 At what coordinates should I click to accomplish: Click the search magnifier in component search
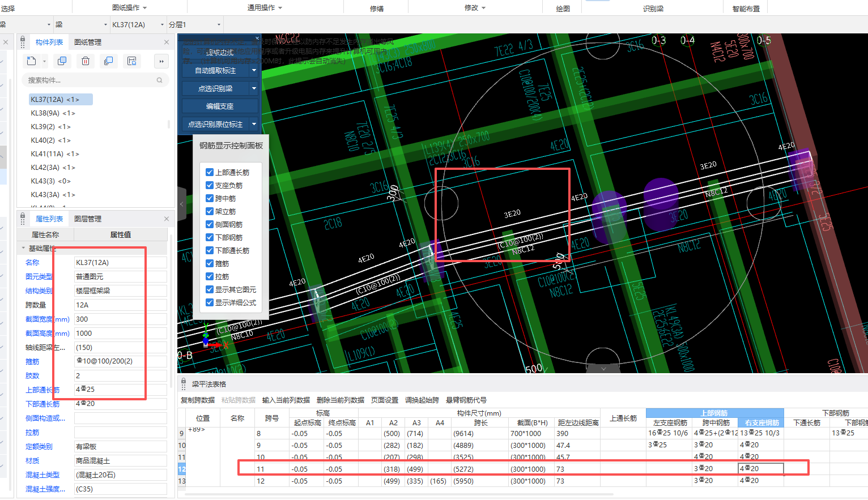coord(160,80)
